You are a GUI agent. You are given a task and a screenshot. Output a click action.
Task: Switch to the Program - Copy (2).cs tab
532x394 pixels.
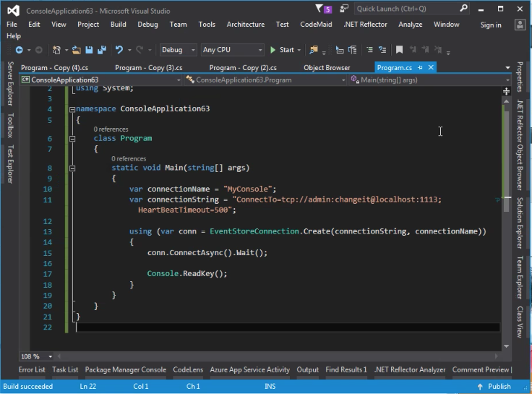pos(243,68)
